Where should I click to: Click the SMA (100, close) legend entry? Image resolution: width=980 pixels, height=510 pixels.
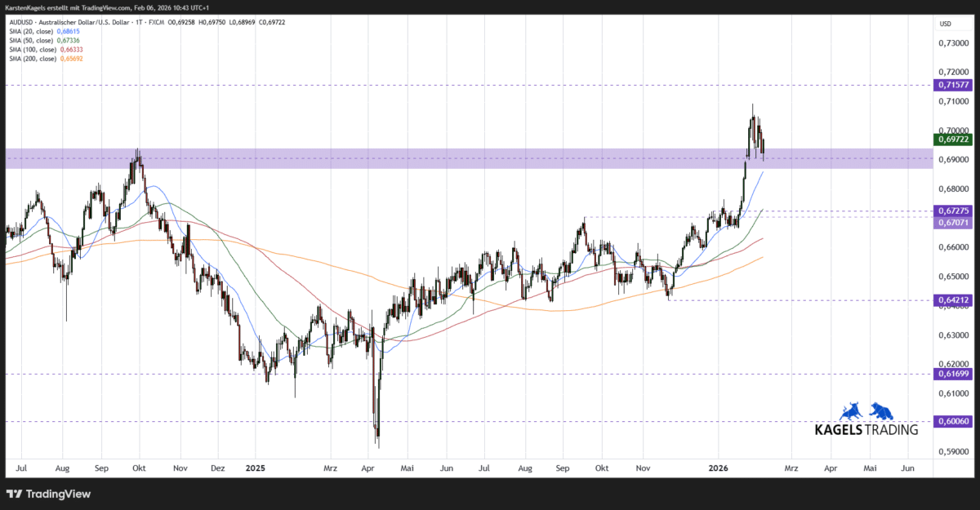[x=41, y=48]
